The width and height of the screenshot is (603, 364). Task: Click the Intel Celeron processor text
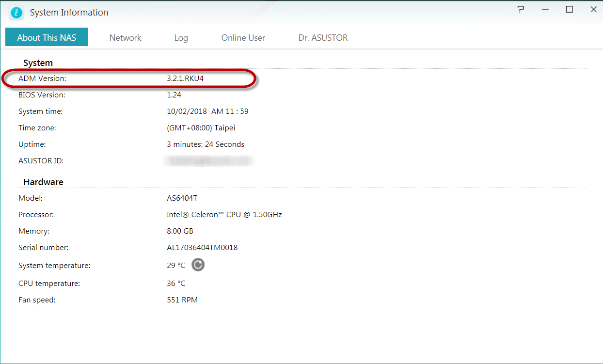pos(224,214)
